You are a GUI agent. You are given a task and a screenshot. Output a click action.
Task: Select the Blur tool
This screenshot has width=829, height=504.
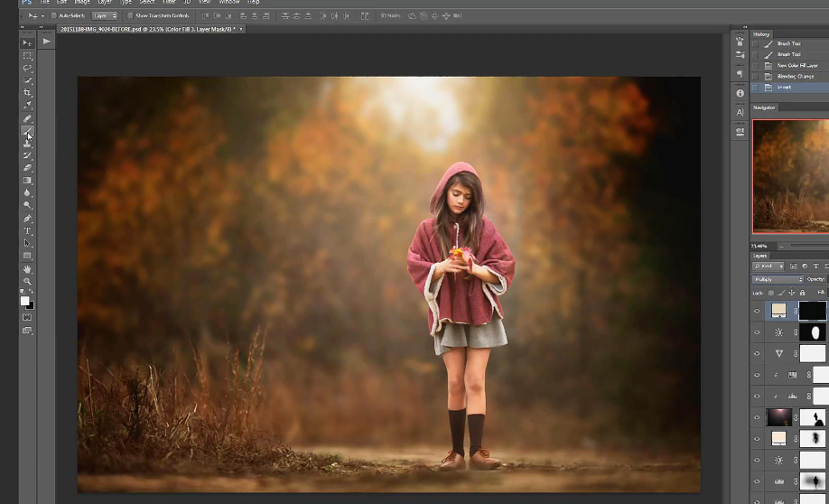point(27,193)
